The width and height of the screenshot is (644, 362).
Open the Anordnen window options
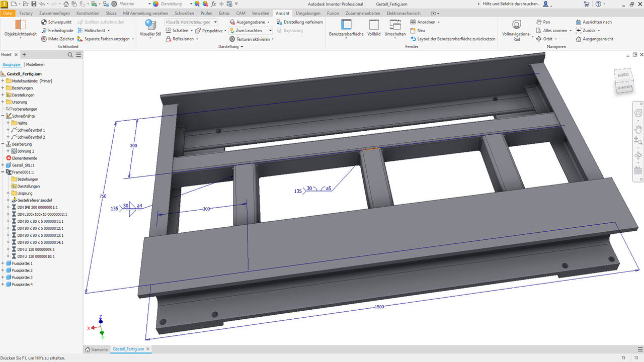tap(425, 22)
